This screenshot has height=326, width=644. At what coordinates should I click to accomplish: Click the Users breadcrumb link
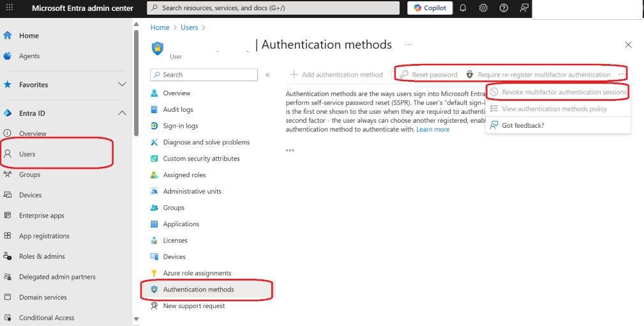tap(190, 27)
